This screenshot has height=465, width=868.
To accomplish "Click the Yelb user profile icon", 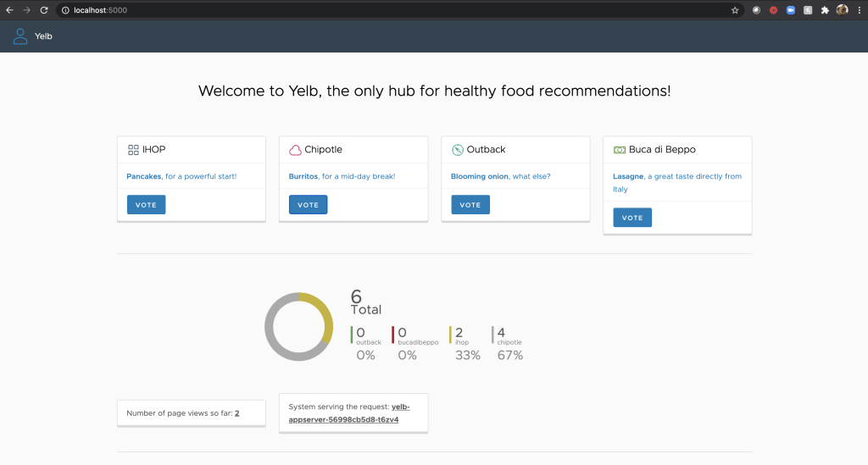I will click(20, 36).
